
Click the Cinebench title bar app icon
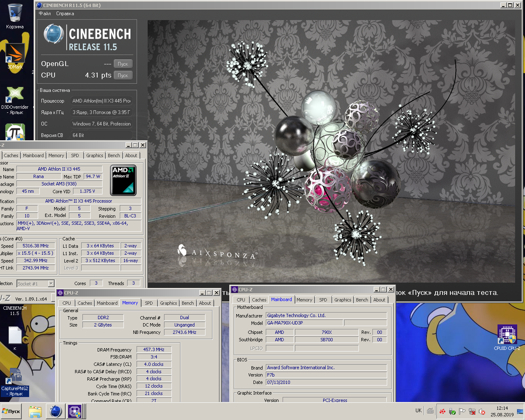coord(39,5)
